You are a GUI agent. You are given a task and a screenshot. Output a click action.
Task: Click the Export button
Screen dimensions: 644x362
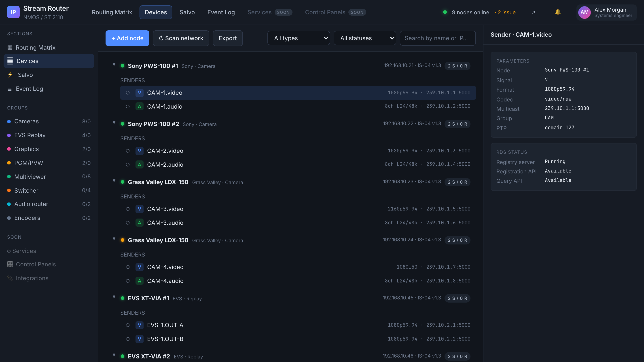[228, 38]
